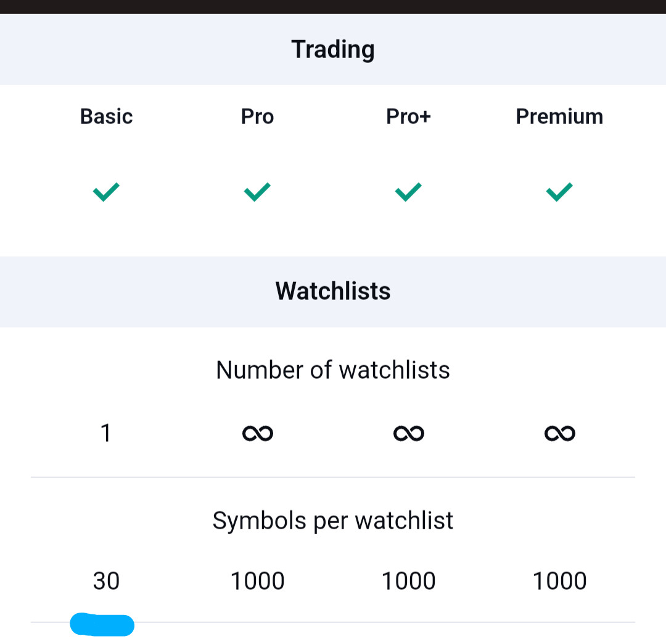This screenshot has width=666, height=644.
Task: Click the Basic 30 symbols value
Action: click(106, 580)
